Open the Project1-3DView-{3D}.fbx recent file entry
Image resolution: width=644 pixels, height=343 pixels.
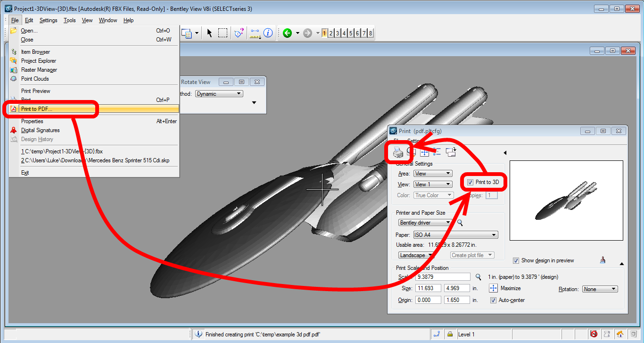tap(94, 151)
